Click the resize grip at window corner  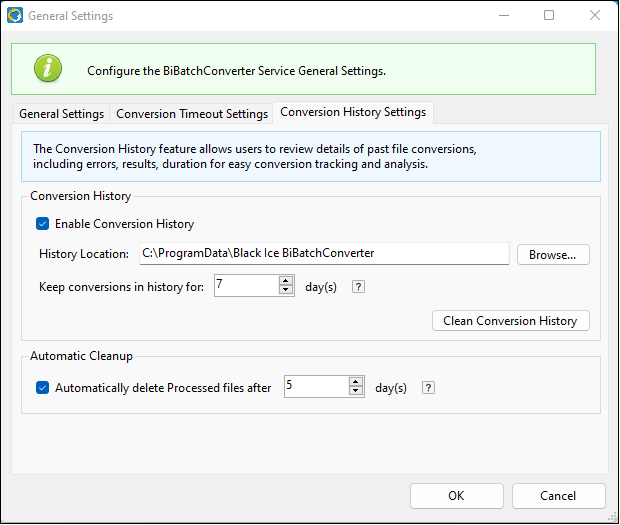point(612,517)
